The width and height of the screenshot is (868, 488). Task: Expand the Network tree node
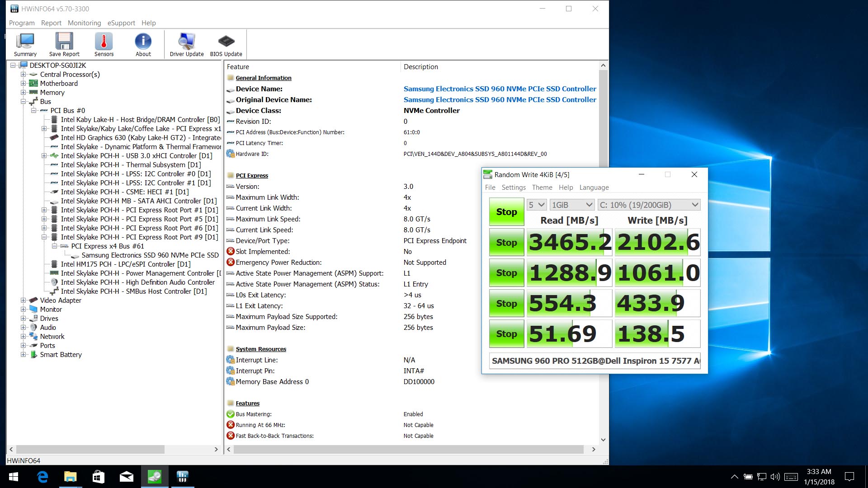pos(23,337)
